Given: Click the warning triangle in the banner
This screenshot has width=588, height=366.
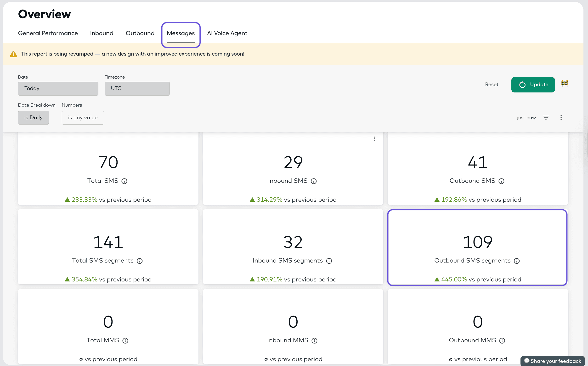Looking at the screenshot, I should pos(13,54).
